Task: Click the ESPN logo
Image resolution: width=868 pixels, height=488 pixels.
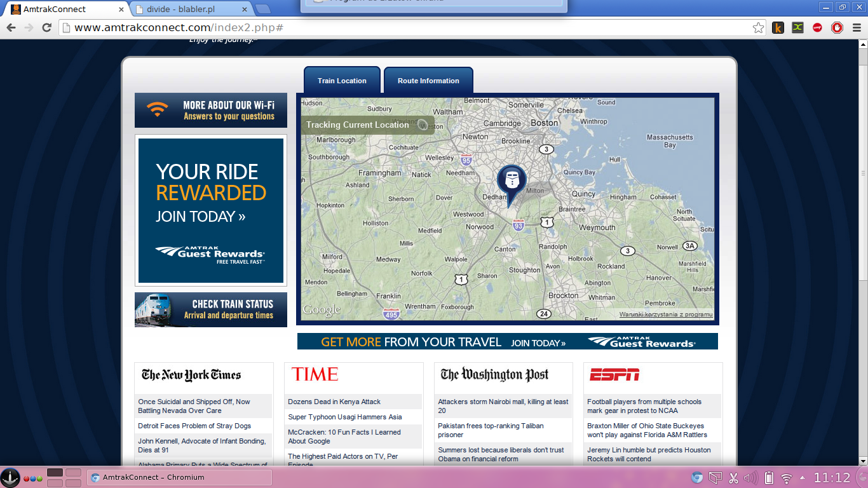Action: tap(614, 374)
